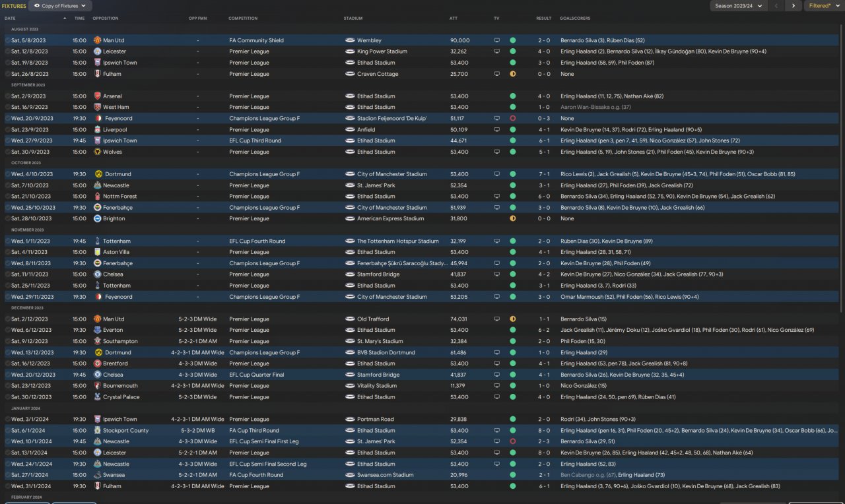Screen dimensions: 845x504
Task: Click the stadium icon beside Anfield
Action: [x=350, y=129]
